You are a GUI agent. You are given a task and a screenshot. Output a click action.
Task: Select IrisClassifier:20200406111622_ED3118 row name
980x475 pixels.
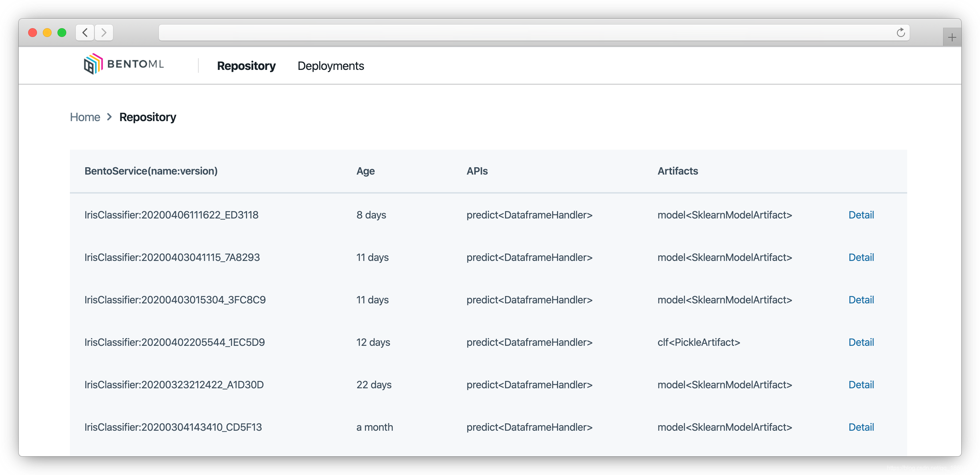pyautogui.click(x=171, y=215)
